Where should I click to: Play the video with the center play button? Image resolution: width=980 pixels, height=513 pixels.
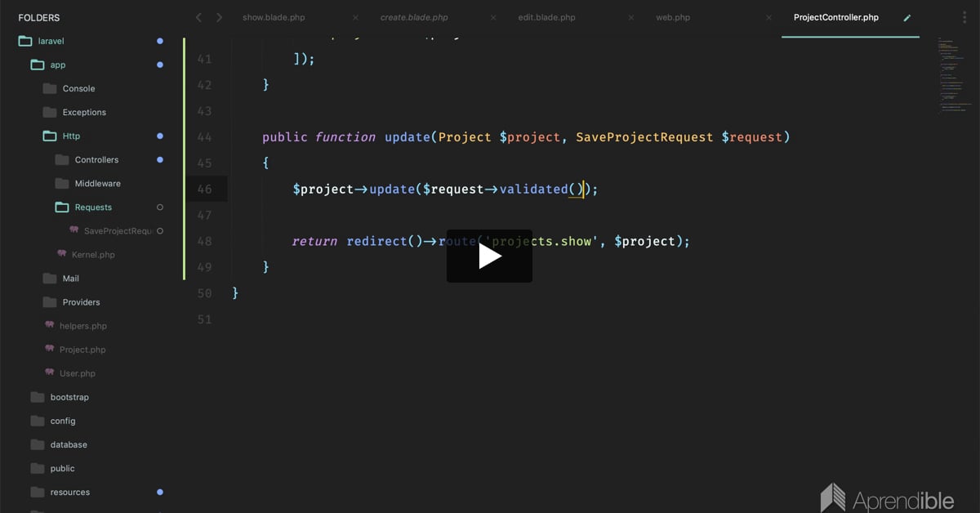point(489,256)
